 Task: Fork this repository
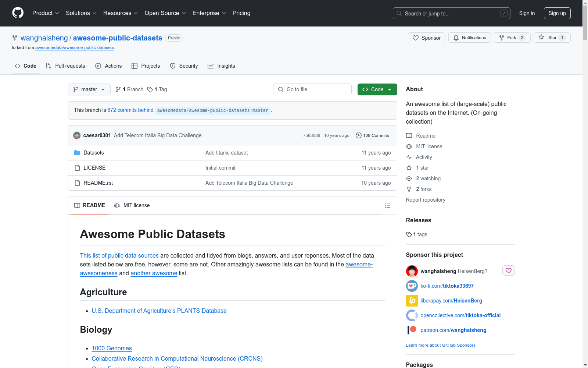(512, 38)
